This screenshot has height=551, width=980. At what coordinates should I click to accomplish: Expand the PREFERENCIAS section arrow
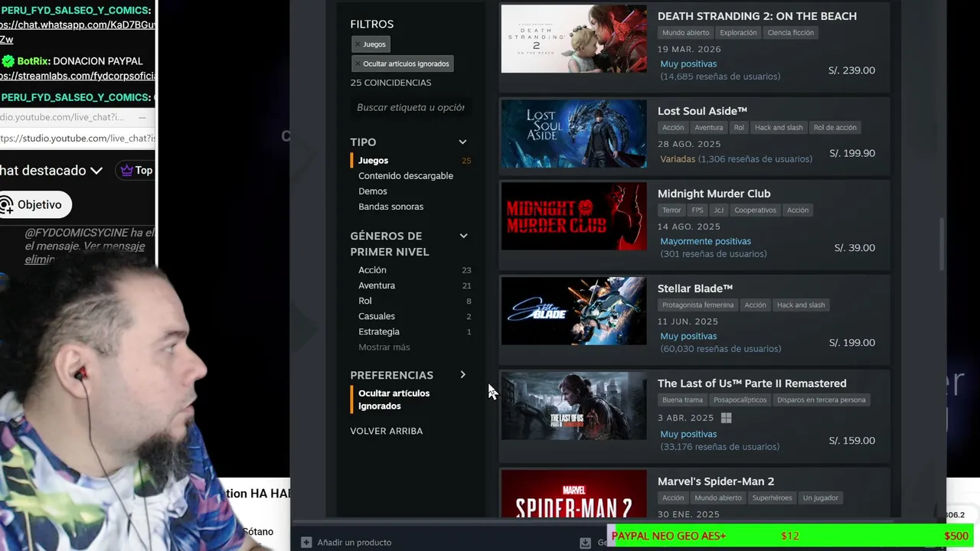(x=462, y=375)
